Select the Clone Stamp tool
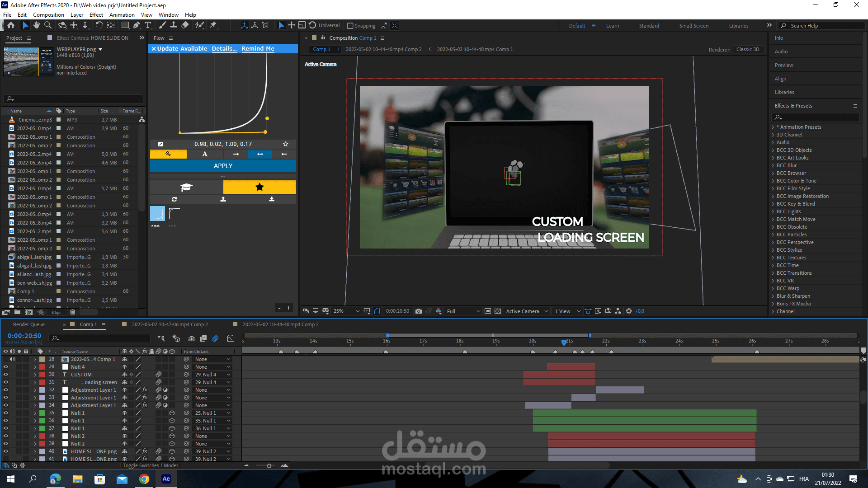 (x=174, y=25)
